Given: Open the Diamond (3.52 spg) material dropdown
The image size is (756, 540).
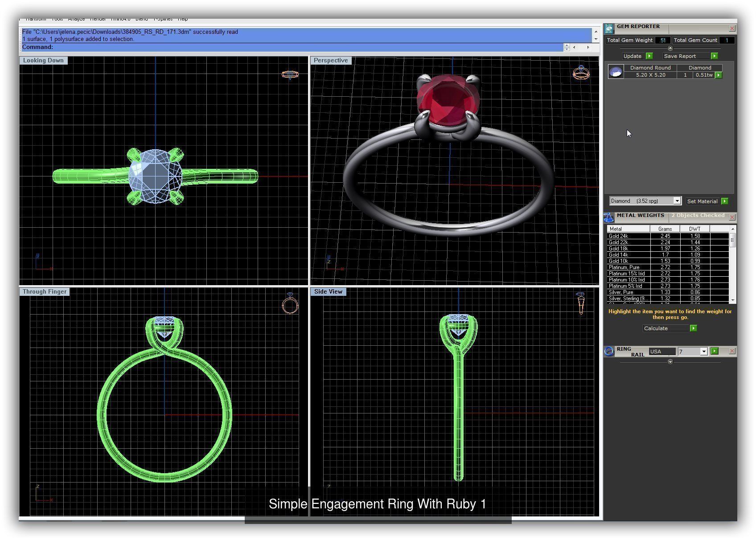Looking at the screenshot, I should tap(677, 201).
